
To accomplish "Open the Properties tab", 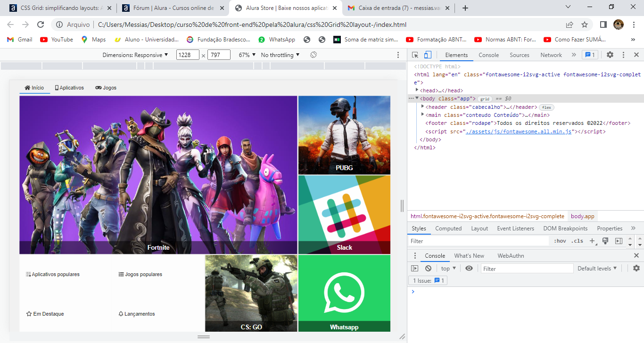I will tap(610, 229).
